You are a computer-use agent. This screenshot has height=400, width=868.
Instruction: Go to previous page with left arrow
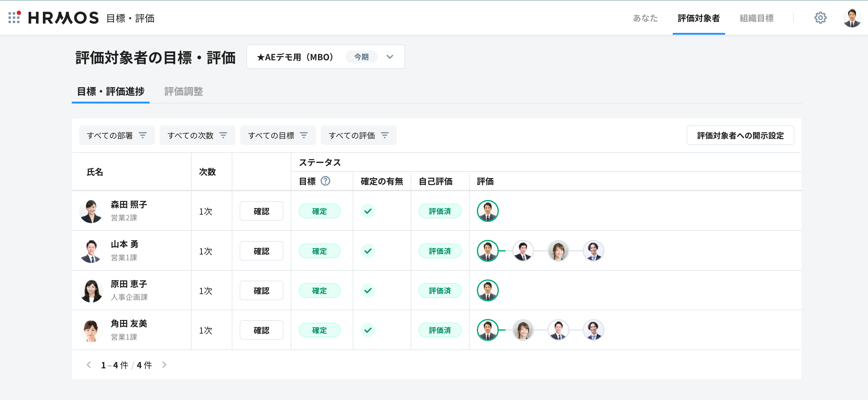pyautogui.click(x=89, y=365)
